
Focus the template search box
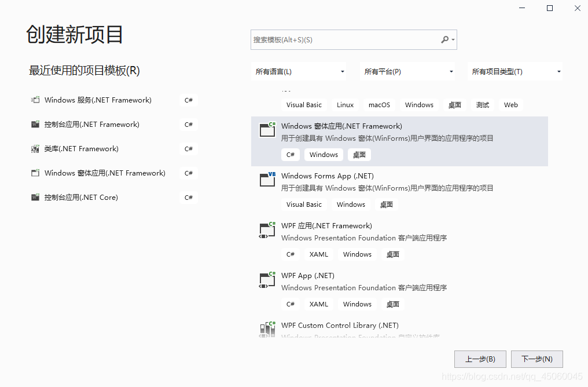[354, 40]
